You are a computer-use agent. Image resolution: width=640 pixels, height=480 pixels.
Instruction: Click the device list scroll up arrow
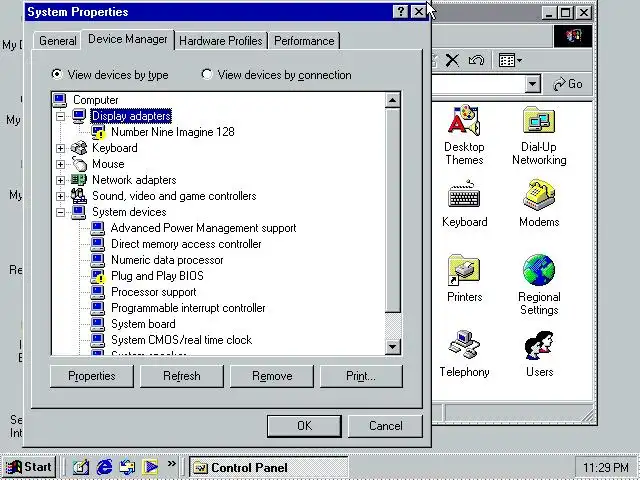click(392, 100)
